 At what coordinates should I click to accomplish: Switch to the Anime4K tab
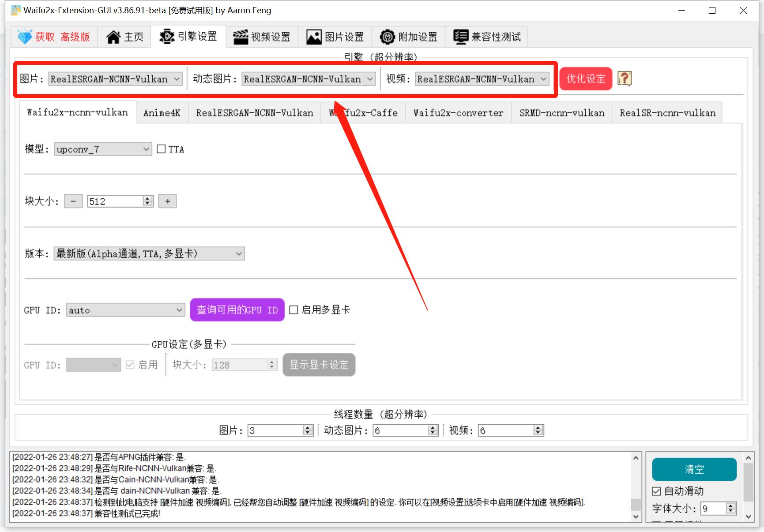[x=162, y=113]
